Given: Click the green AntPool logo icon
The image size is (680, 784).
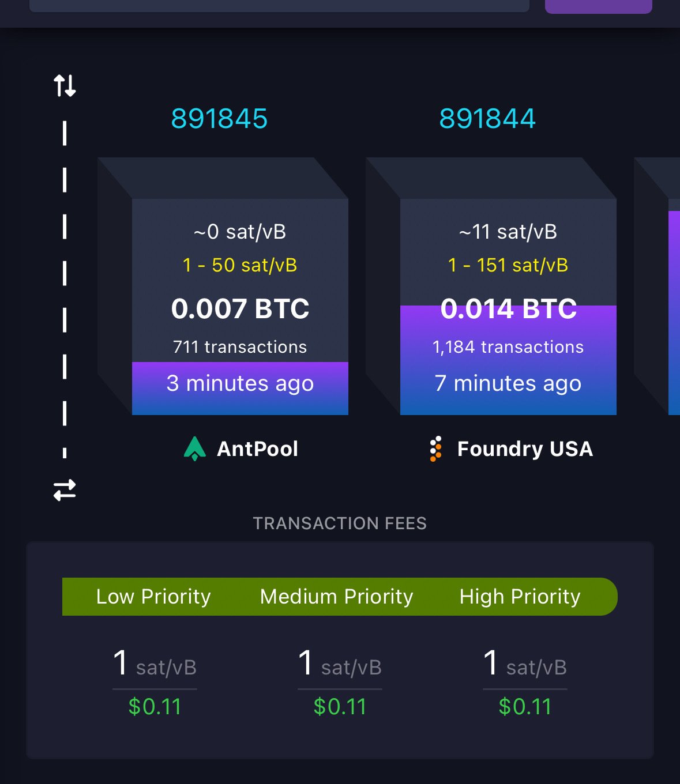Looking at the screenshot, I should pos(195,448).
